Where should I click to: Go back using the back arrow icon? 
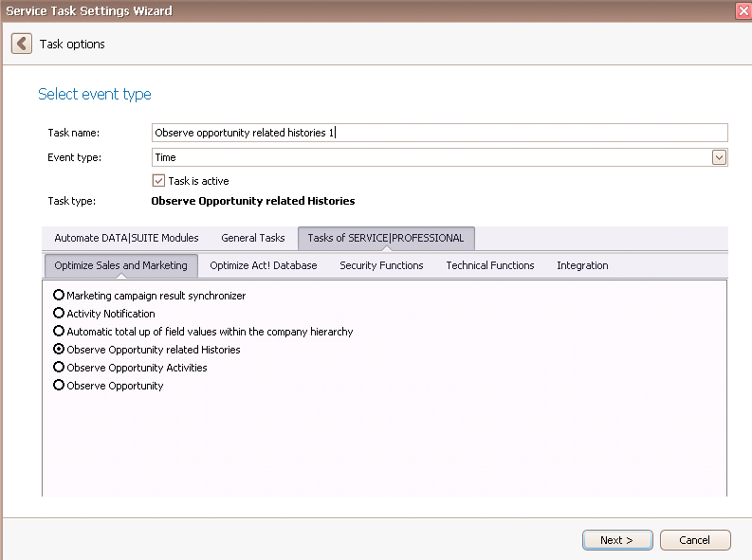point(22,44)
